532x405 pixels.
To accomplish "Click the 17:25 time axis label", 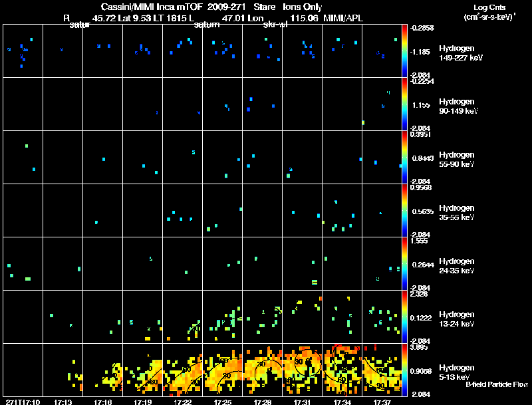I will [223, 402].
